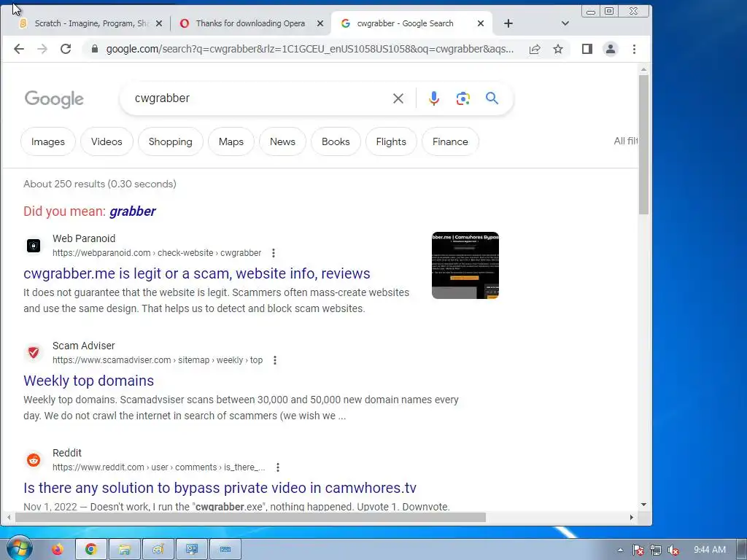Reload the Google search page
Viewport: 747px width, 560px height.
[65, 49]
